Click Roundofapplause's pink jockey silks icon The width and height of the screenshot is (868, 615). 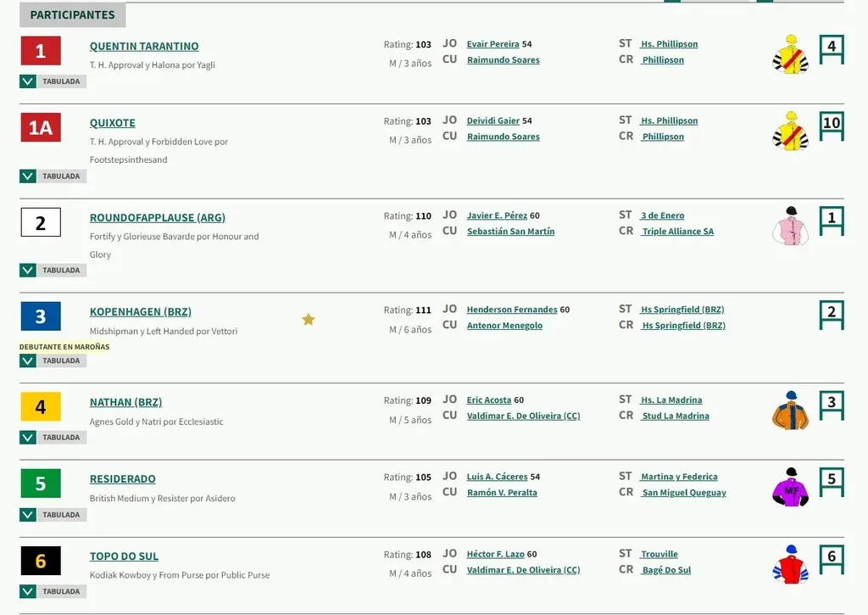[x=790, y=226]
